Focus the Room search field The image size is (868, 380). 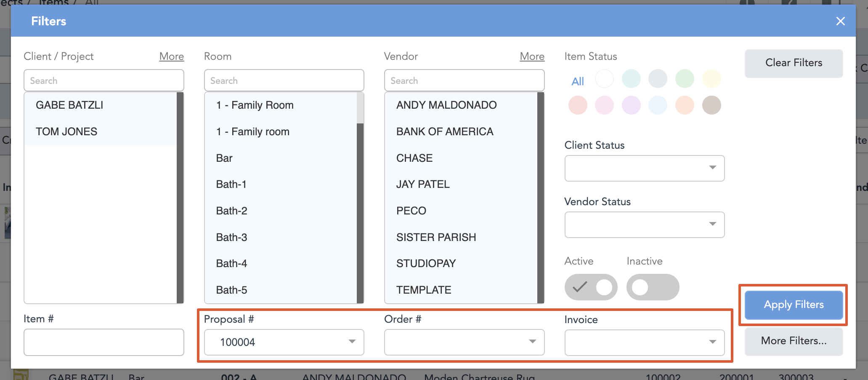pyautogui.click(x=284, y=80)
